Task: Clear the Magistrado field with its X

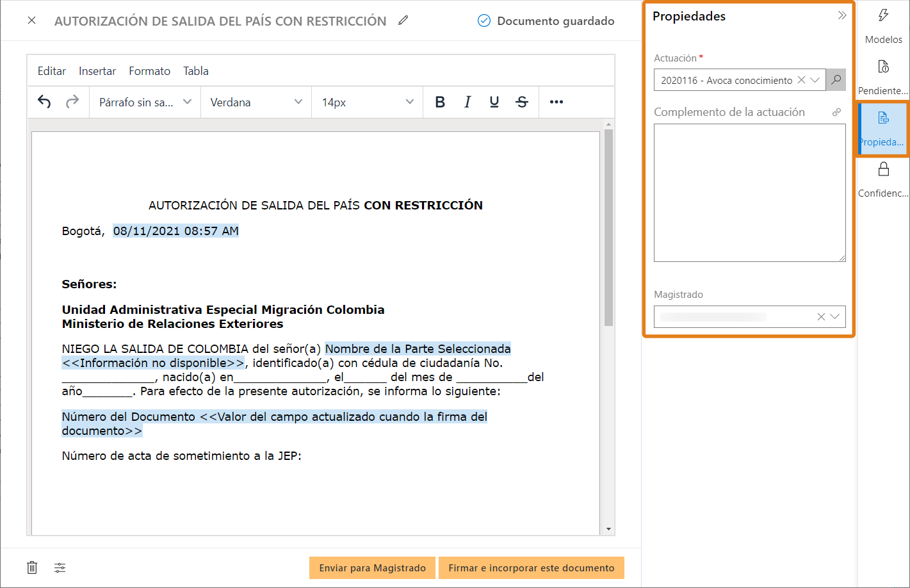Action: pos(821,316)
